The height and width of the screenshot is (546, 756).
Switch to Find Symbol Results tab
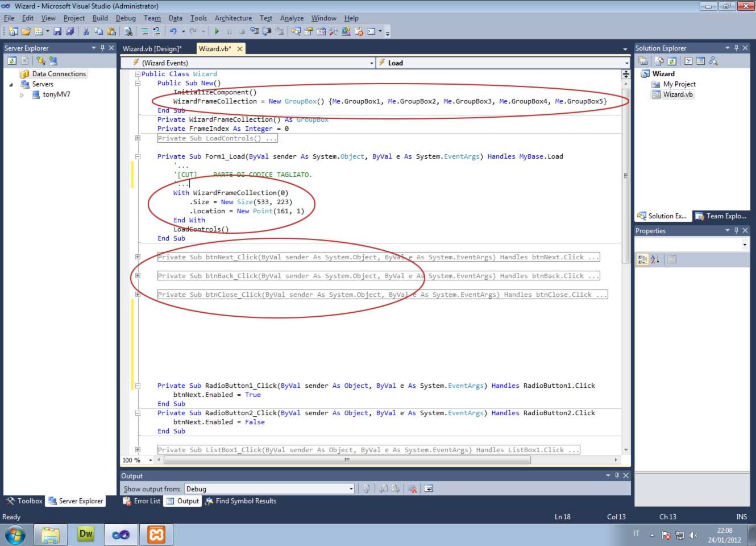[x=240, y=501]
